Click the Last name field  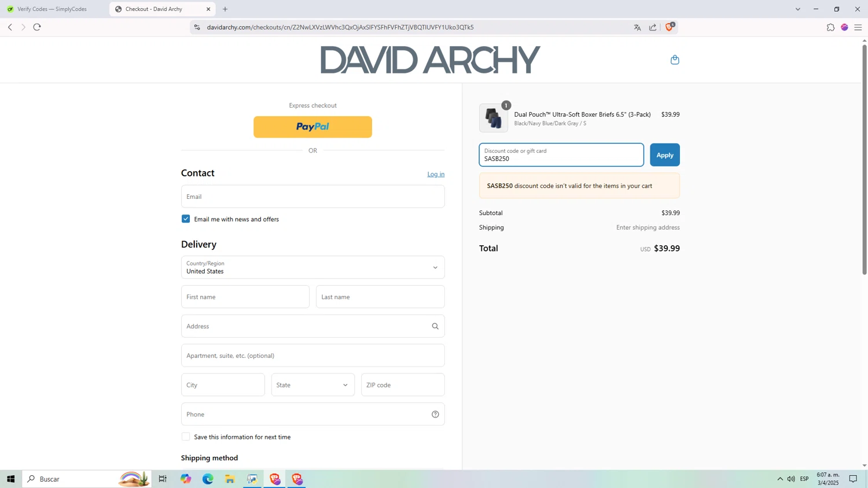tap(380, 297)
